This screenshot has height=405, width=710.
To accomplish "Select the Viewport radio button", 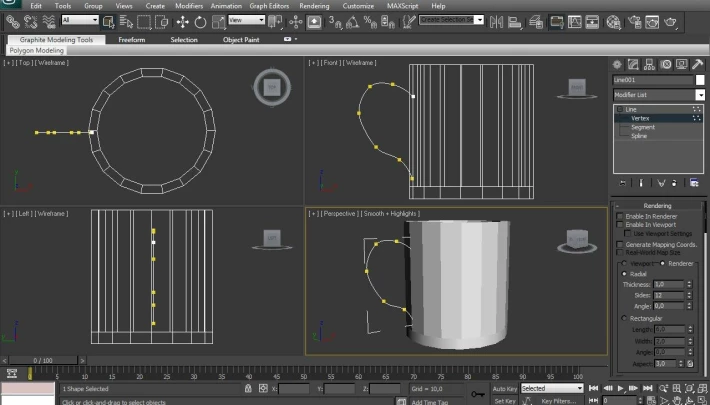I will [x=624, y=263].
